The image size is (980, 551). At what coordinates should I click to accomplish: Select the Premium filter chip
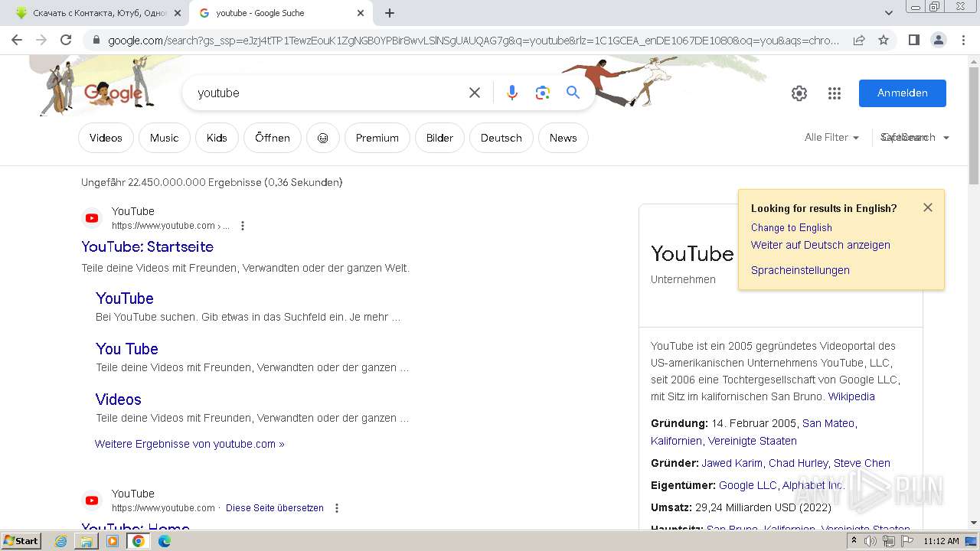click(377, 138)
